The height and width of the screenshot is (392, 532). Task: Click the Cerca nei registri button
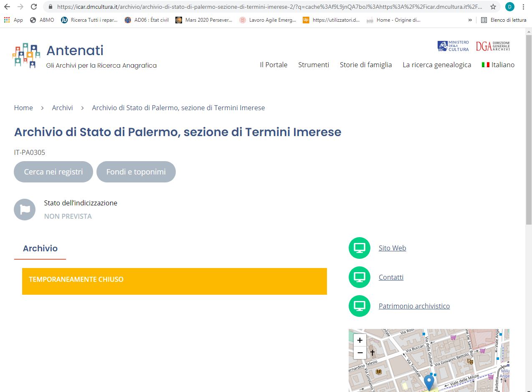click(53, 172)
